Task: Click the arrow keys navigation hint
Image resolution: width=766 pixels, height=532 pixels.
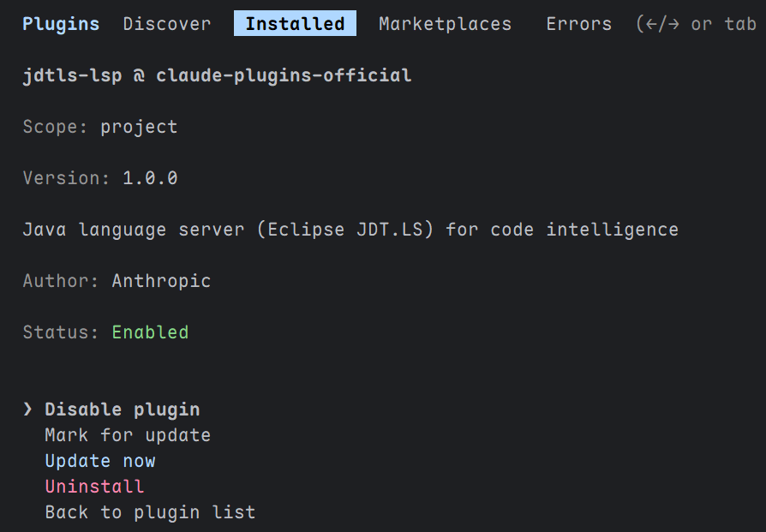Action: tap(696, 23)
